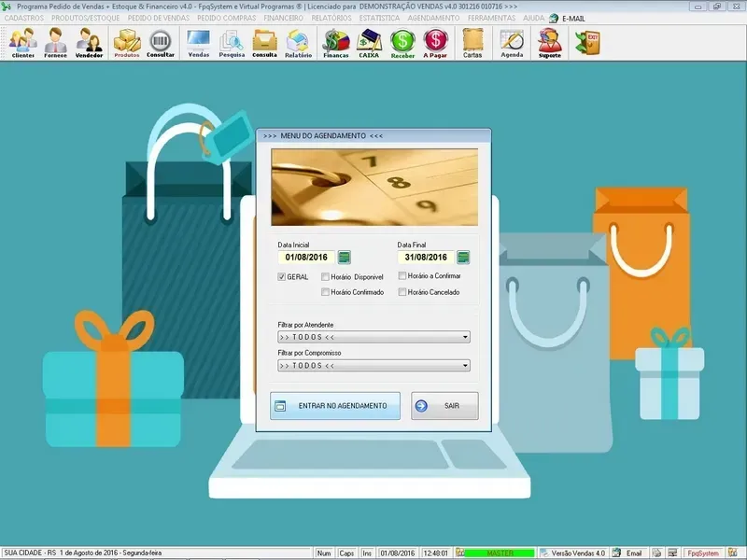Tick the Horário Cancelado checkbox
The image size is (747, 560).
pos(402,292)
